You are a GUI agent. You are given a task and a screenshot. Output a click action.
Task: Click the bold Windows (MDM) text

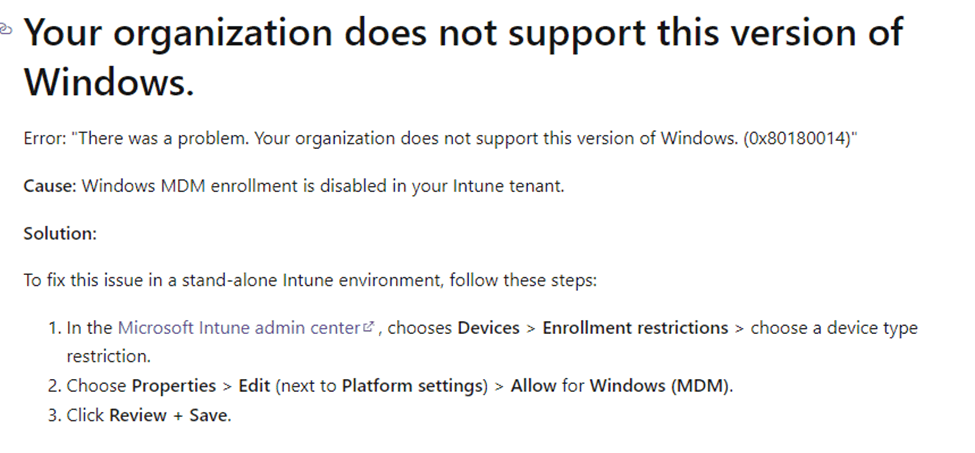click(660, 385)
